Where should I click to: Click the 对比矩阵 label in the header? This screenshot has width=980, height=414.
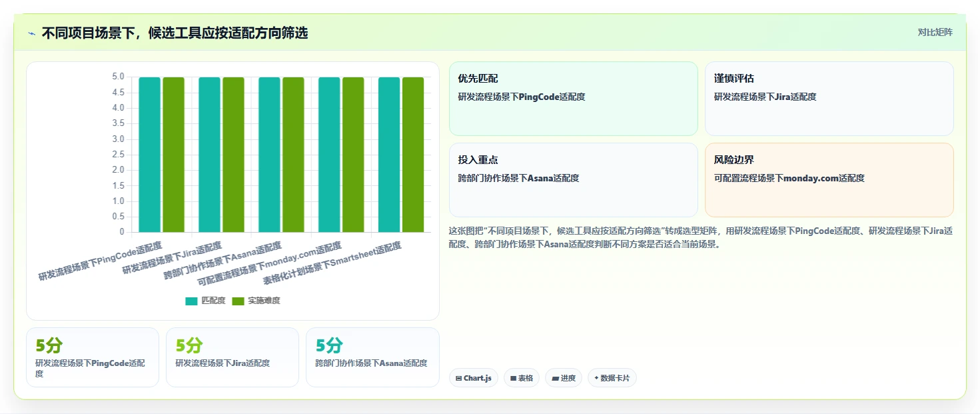click(x=935, y=32)
